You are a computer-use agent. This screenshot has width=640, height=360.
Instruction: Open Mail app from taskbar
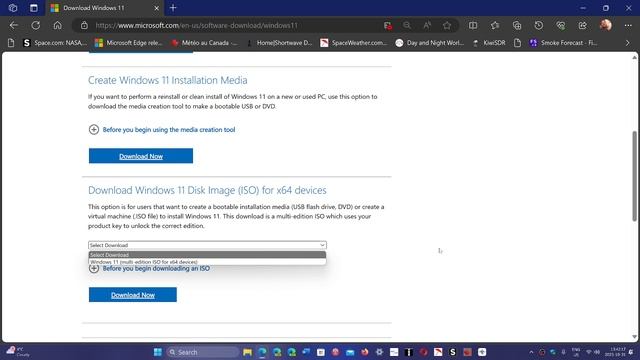click(350, 352)
